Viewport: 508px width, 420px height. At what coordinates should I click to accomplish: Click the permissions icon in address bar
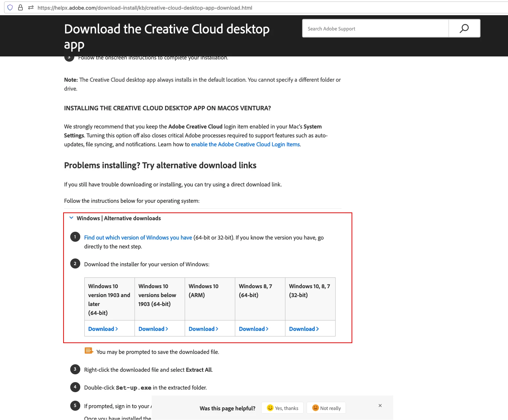[x=31, y=7]
